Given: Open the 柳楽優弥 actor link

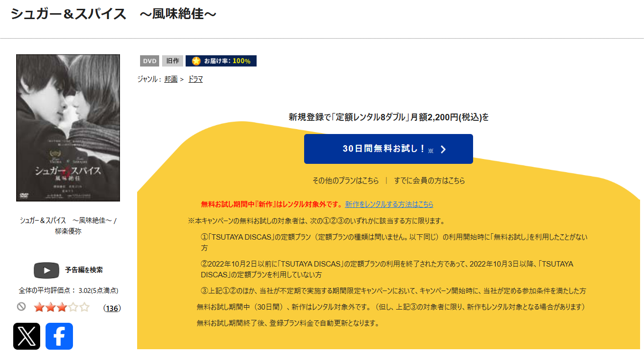Looking at the screenshot, I should click(68, 231).
